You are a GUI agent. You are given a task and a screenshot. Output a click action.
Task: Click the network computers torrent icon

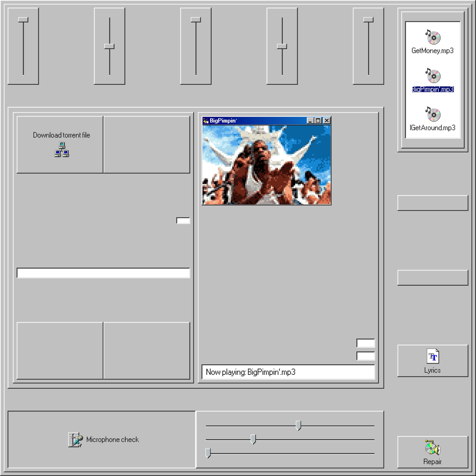(62, 149)
